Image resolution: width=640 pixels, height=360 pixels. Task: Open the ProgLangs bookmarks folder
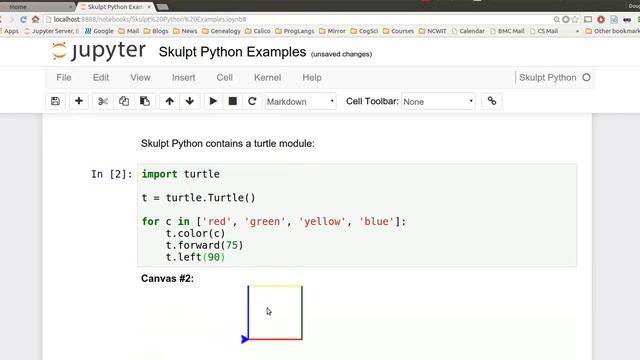(295, 31)
